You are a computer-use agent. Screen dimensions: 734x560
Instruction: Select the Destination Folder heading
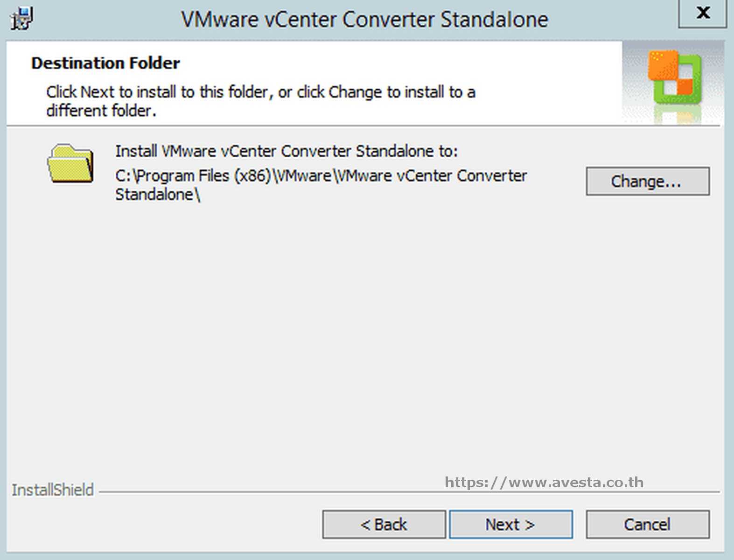[105, 63]
